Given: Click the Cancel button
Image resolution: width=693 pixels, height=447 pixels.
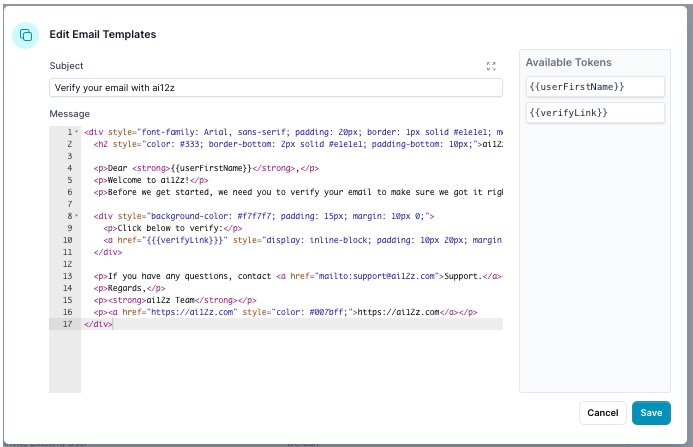Looking at the screenshot, I should (x=602, y=413).
